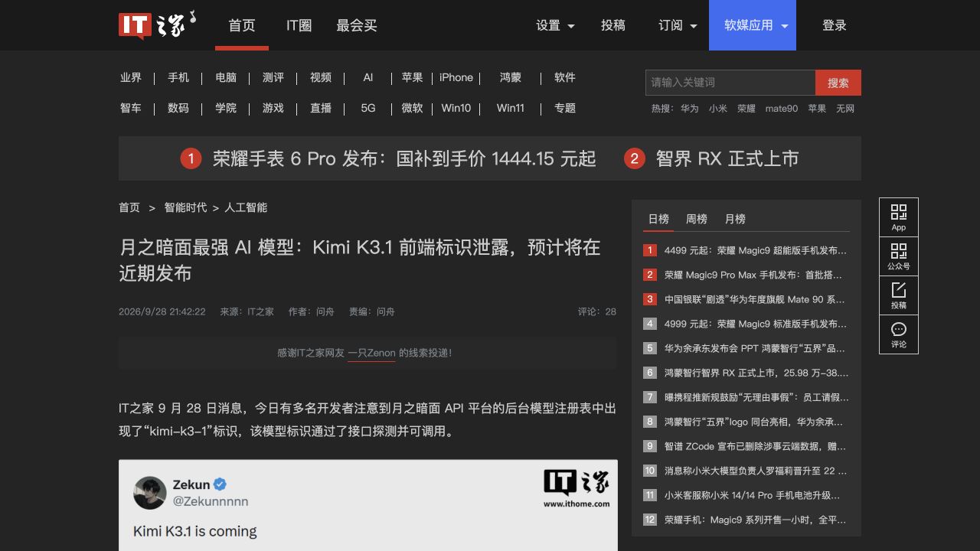980x551 pixels.
Task: Expand the 订阅 dropdown menu
Action: [x=678, y=25]
